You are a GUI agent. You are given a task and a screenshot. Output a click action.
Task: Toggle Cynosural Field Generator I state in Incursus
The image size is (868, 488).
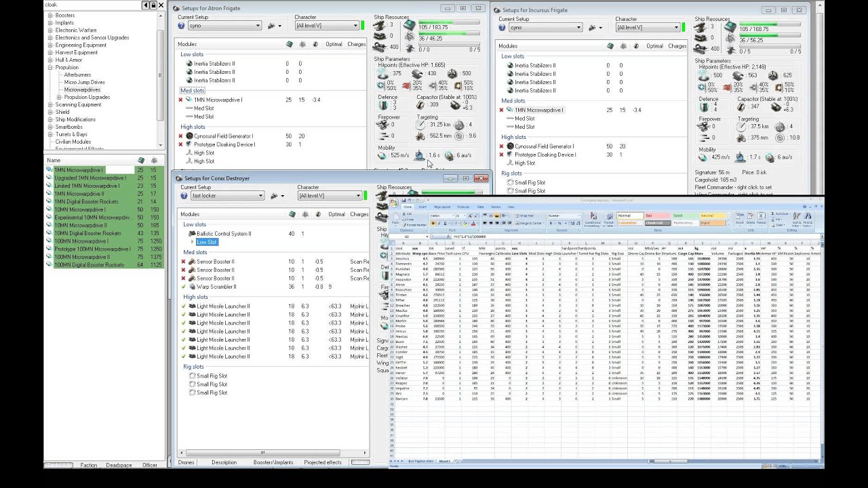[502, 146]
